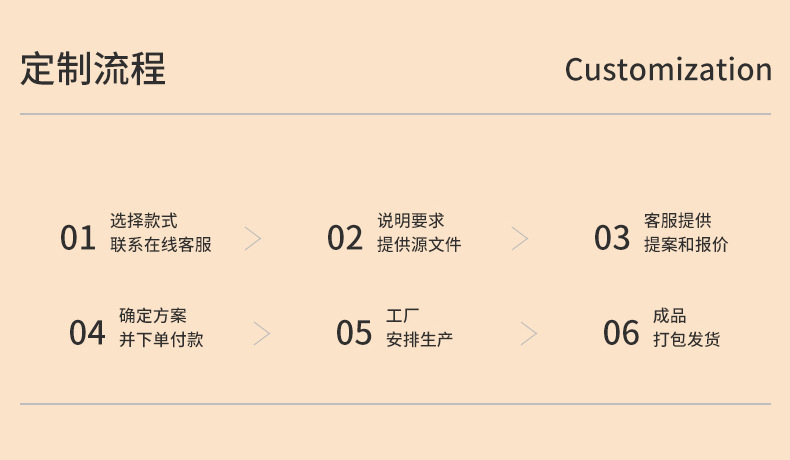This screenshot has width=790, height=460.
Task: Click the 联系在线客服 text
Action: [x=161, y=245]
